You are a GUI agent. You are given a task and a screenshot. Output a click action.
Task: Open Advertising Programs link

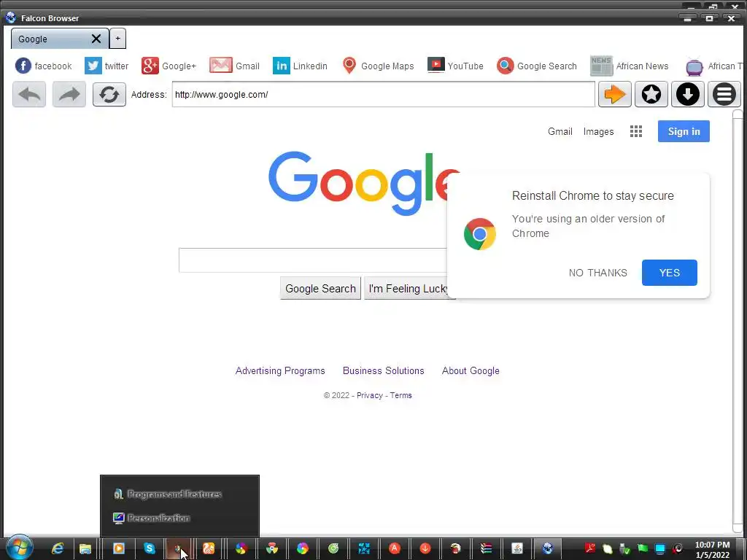[x=280, y=370]
